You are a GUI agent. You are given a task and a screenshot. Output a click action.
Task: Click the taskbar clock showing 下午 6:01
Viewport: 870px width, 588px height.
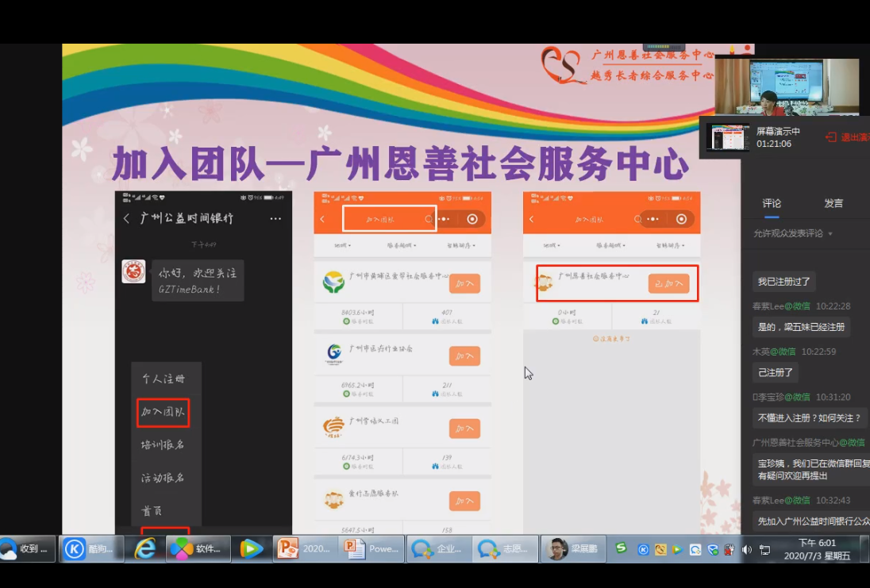point(817,549)
